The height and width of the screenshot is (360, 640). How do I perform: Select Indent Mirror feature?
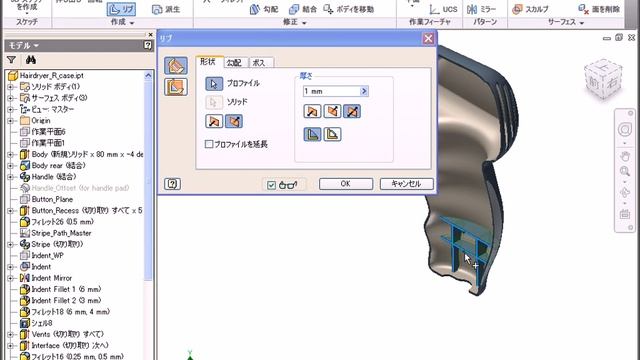click(x=51, y=278)
